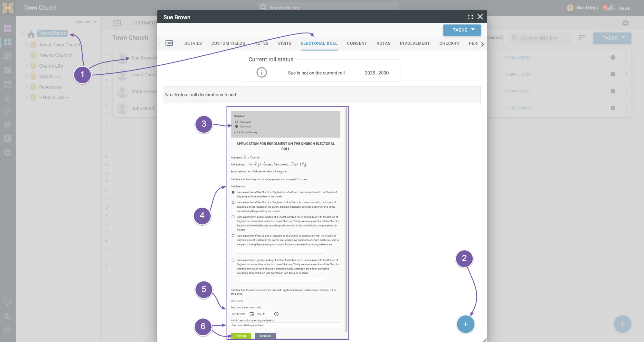The width and height of the screenshot is (644, 342).
Task: Select the Electoral Roll tab
Action: [x=319, y=43]
